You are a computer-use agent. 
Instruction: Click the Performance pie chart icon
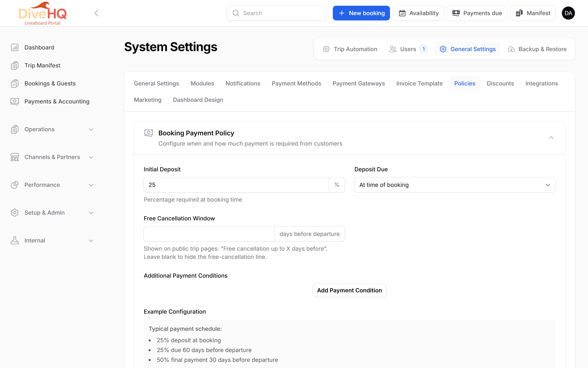[x=14, y=185]
